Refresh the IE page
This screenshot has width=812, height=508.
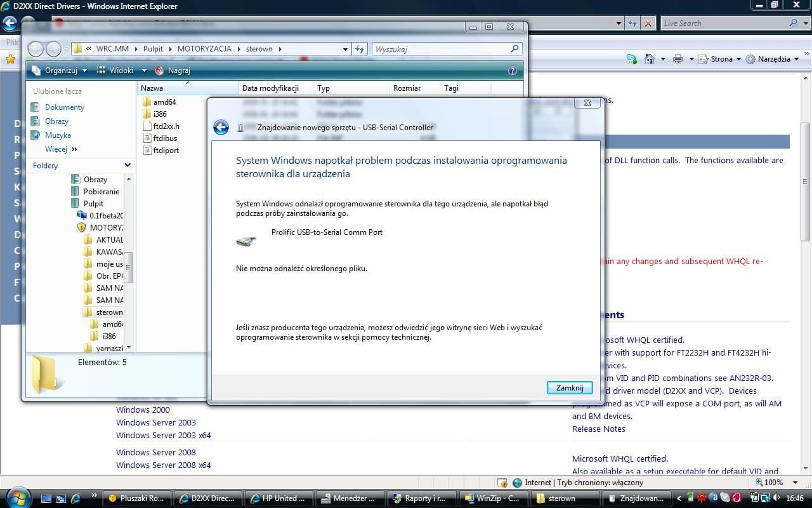632,23
